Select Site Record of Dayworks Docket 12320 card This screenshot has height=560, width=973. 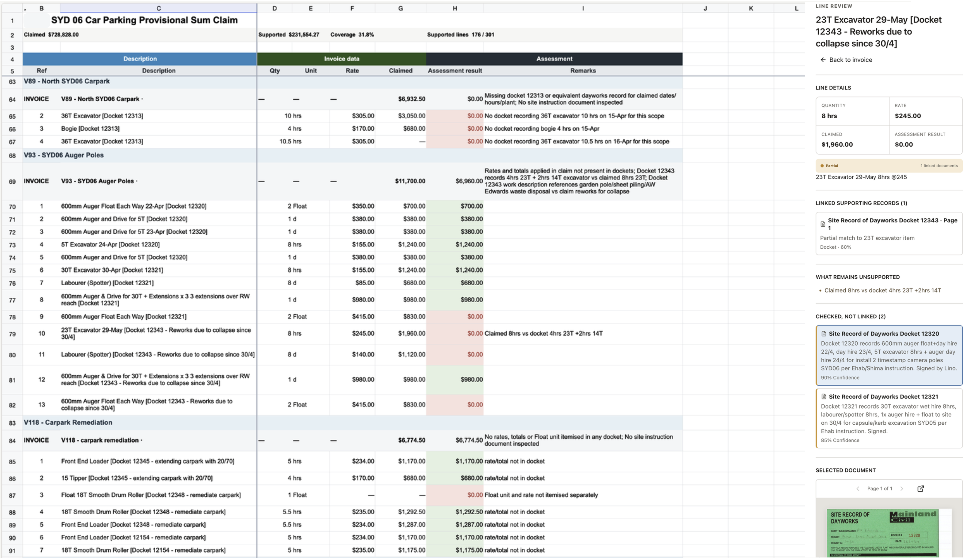[x=889, y=355]
